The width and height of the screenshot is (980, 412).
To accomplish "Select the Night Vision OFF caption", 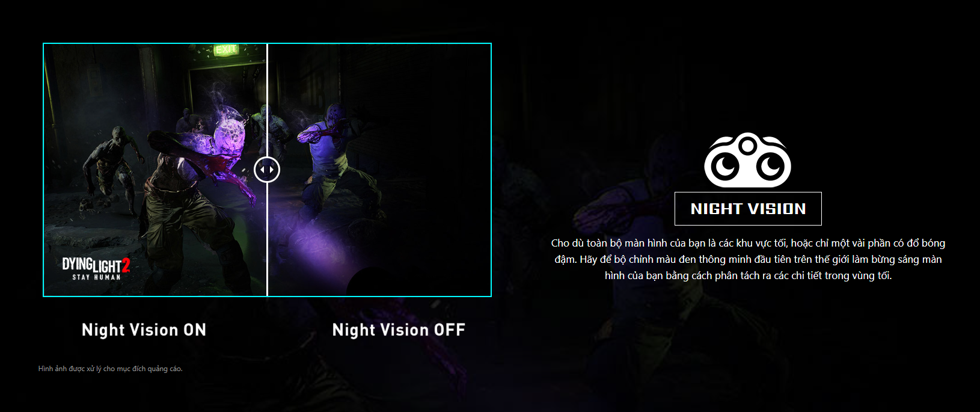I will click(x=399, y=330).
